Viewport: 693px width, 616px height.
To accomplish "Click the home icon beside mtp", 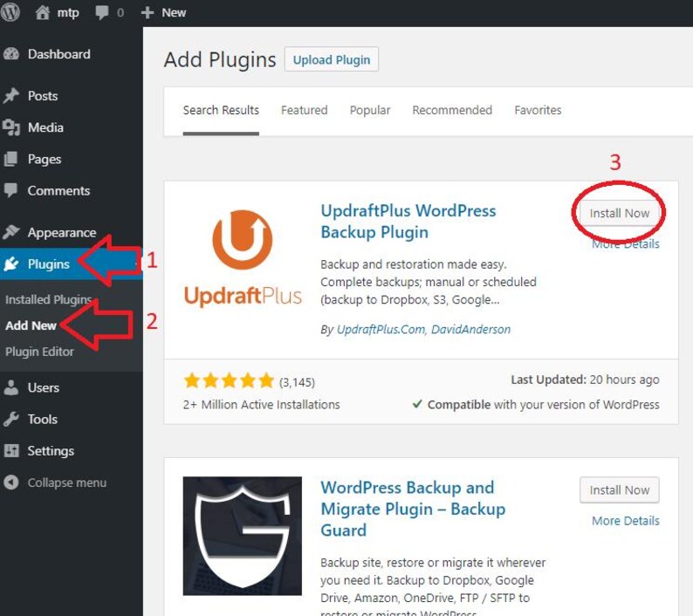I will [43, 12].
